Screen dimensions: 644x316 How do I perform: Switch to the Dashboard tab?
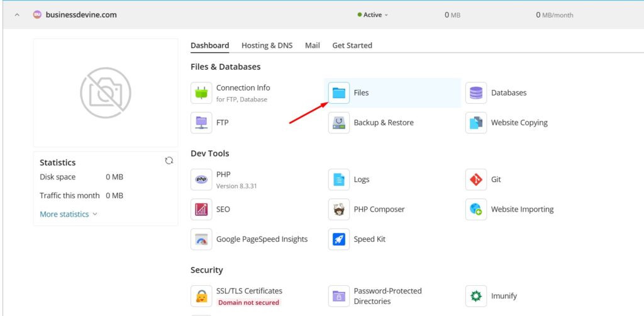(x=210, y=45)
